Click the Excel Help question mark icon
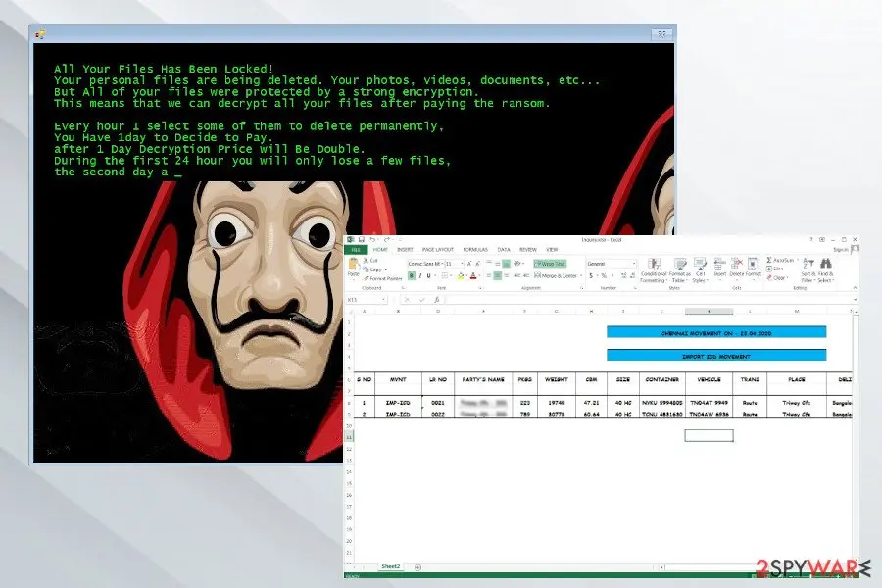Screen dimensions: 882x588 click(x=811, y=240)
